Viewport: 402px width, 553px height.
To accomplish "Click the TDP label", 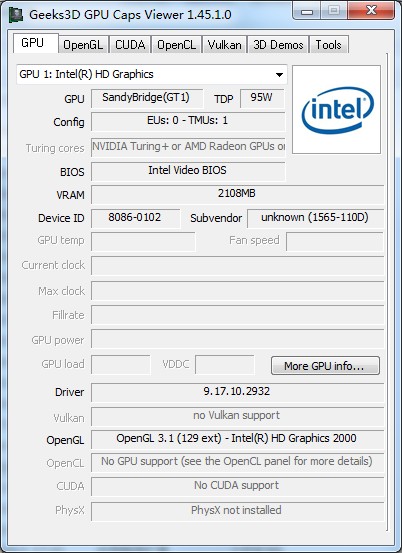I will [224, 99].
